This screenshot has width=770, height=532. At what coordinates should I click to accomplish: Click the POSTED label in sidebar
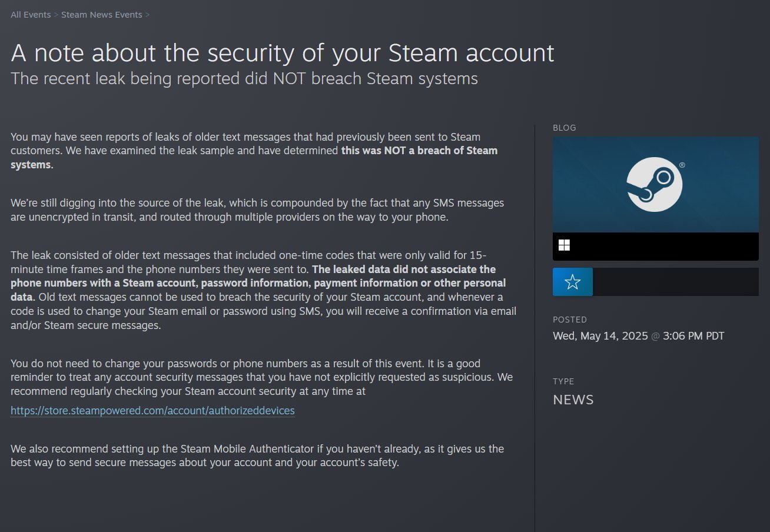pyautogui.click(x=570, y=320)
